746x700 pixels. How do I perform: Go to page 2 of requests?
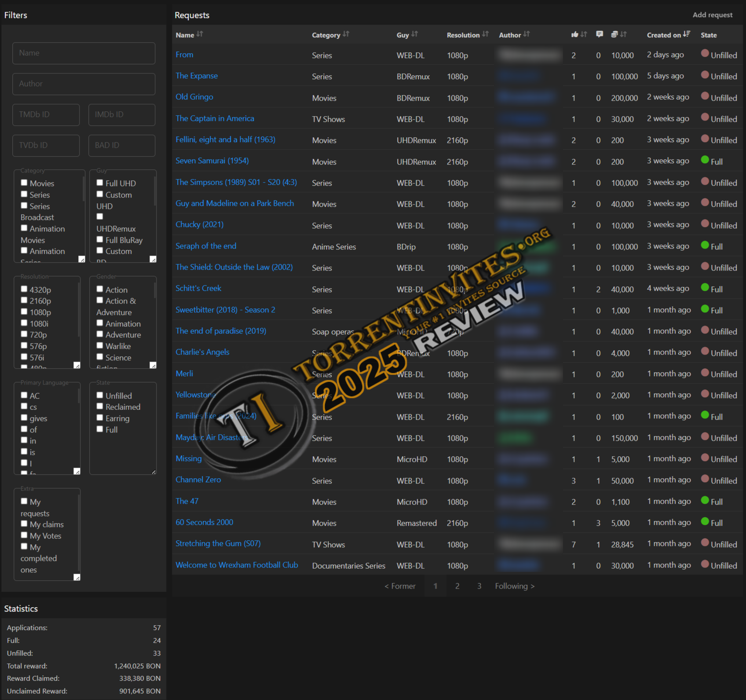pyautogui.click(x=457, y=586)
